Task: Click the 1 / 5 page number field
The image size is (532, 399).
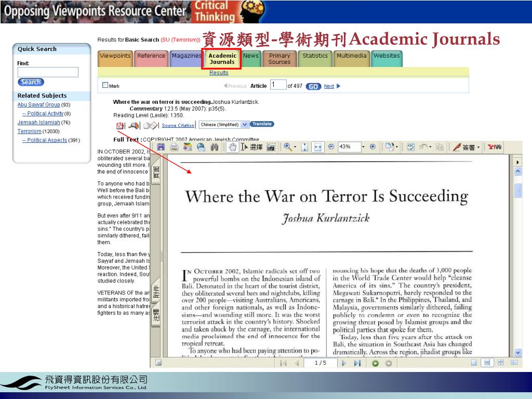Action: pyautogui.click(x=320, y=363)
